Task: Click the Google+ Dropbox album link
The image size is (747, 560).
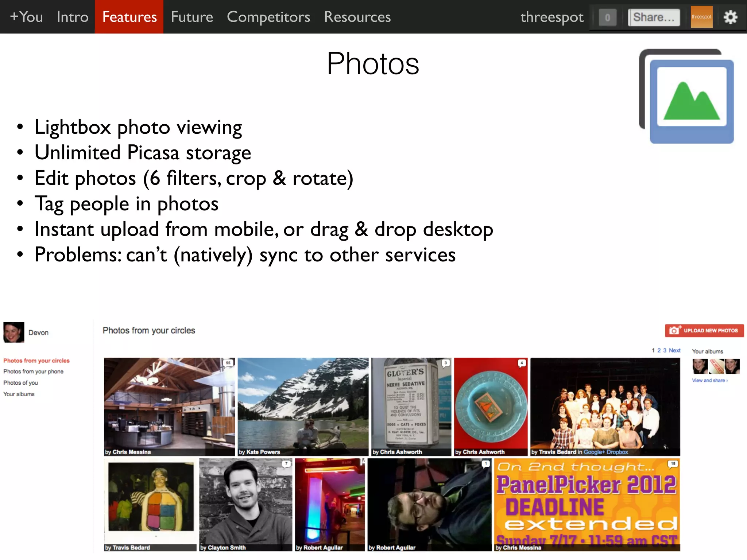Action: coord(606,452)
